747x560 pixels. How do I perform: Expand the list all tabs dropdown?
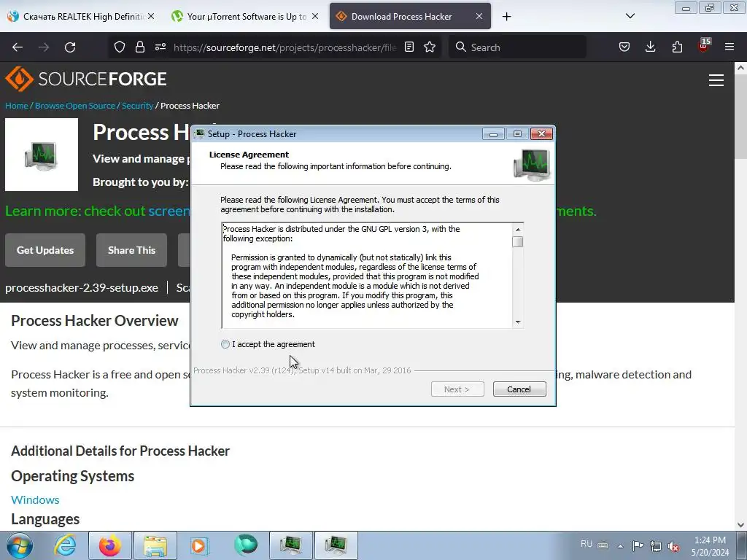(x=630, y=16)
